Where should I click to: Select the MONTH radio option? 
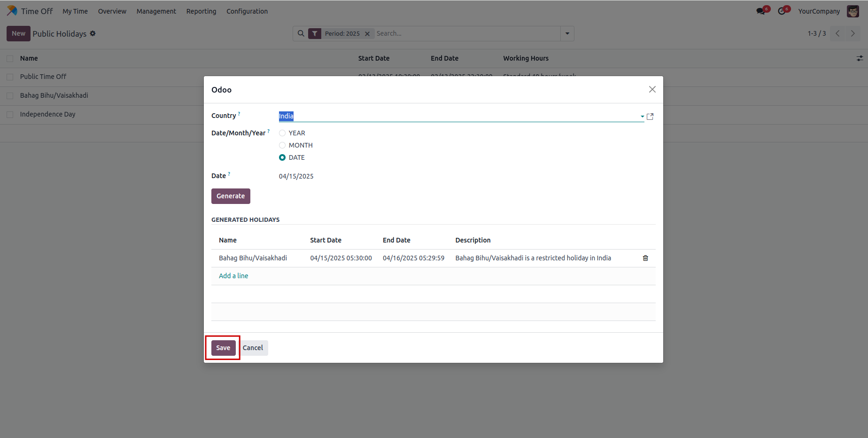coord(282,145)
